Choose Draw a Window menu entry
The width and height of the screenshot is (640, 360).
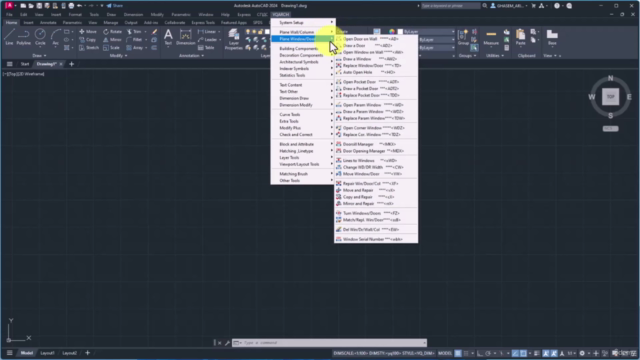point(376,59)
